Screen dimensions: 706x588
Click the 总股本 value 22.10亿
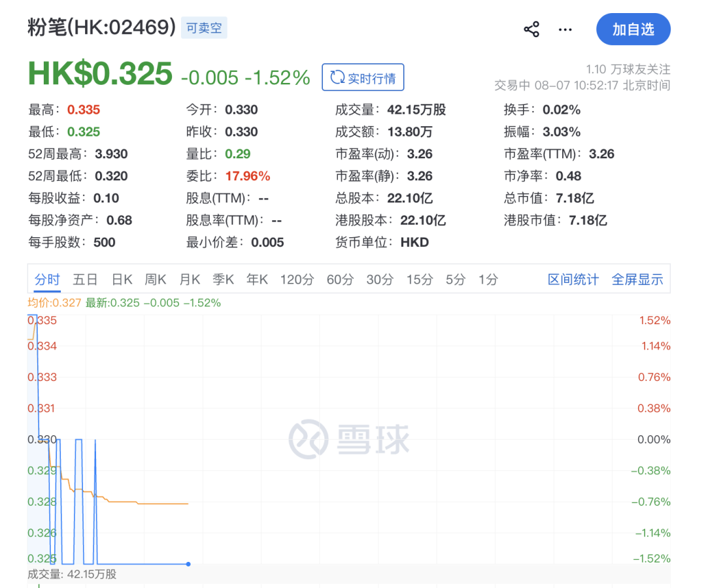pyautogui.click(x=410, y=198)
